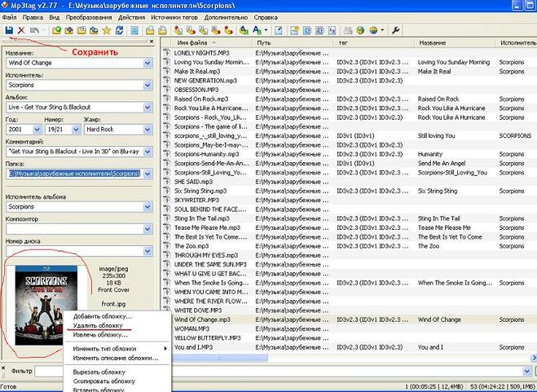Click the wrench options icon
Viewport: 537px width, 392px height.
(396, 30)
